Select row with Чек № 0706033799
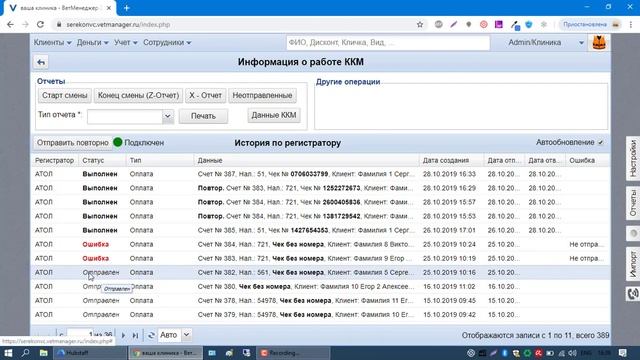The width and height of the screenshot is (640, 360). click(x=321, y=174)
